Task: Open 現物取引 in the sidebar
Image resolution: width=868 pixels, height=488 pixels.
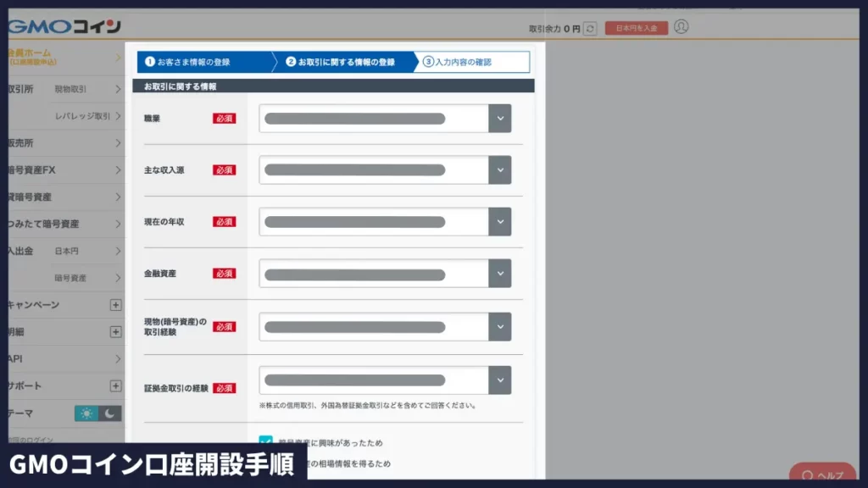Action: click(87, 89)
